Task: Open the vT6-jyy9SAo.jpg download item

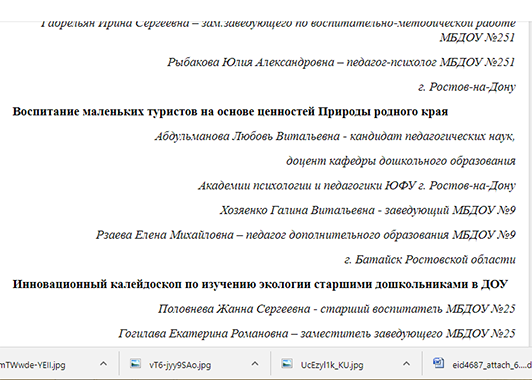Action: [x=180, y=365]
